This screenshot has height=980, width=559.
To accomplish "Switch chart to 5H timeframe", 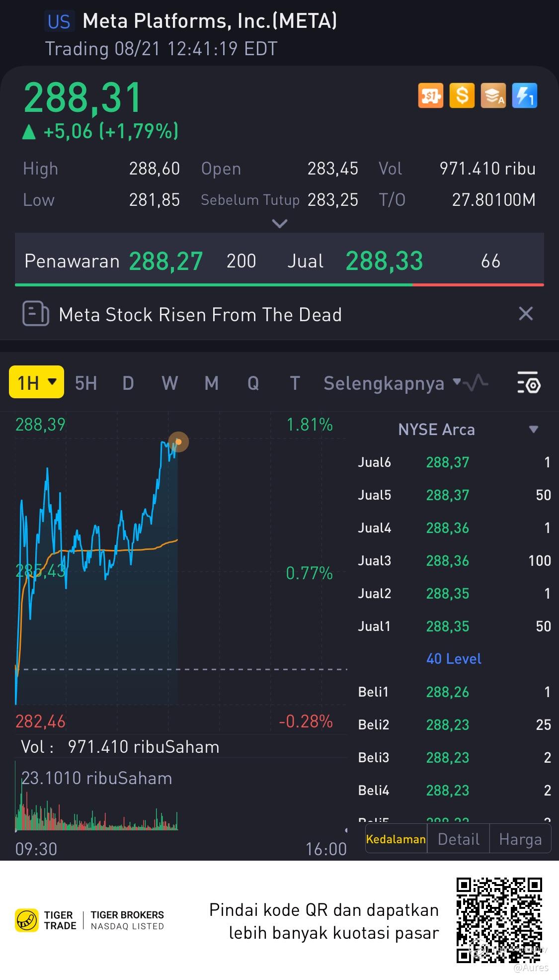I will (86, 383).
